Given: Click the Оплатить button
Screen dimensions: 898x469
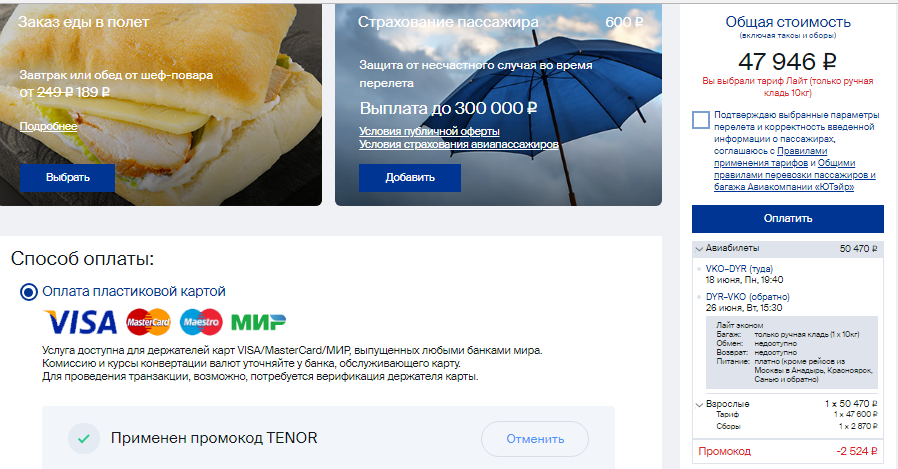Looking at the screenshot, I should (787, 219).
